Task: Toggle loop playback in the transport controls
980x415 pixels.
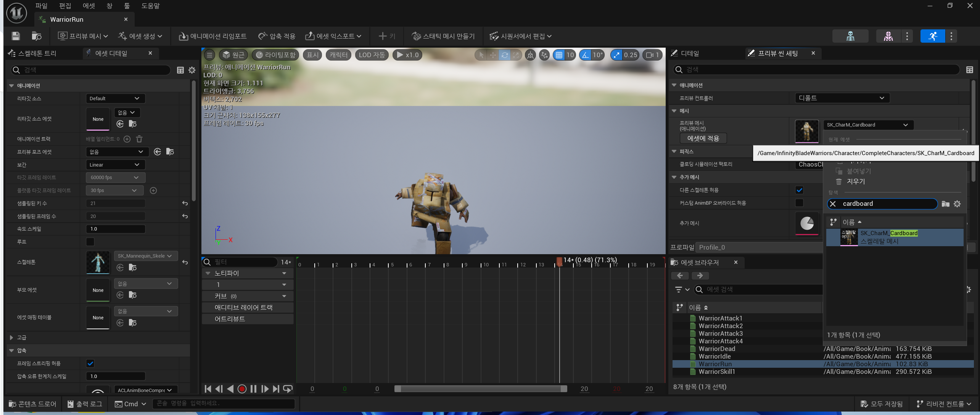Action: 288,389
